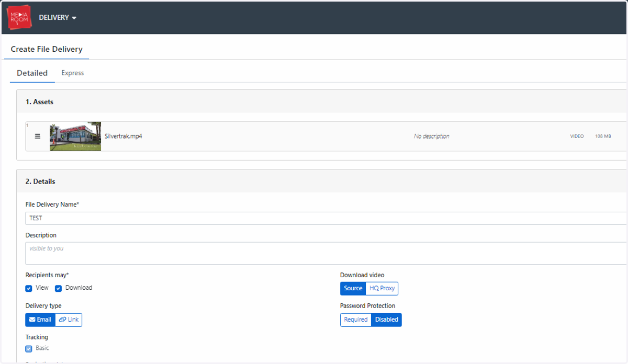Switch to the Detailed tab
Viewport: 628px width, 364px height.
click(x=32, y=73)
